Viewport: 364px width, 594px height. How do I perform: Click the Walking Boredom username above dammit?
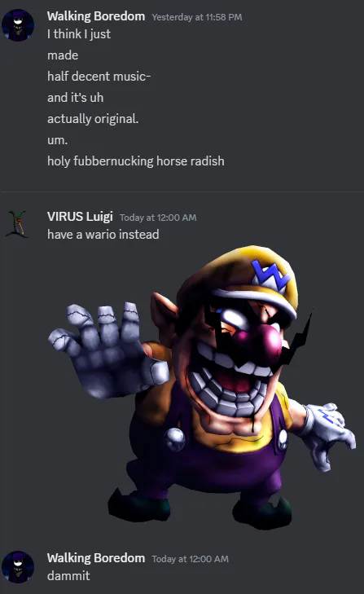pyautogui.click(x=96, y=558)
